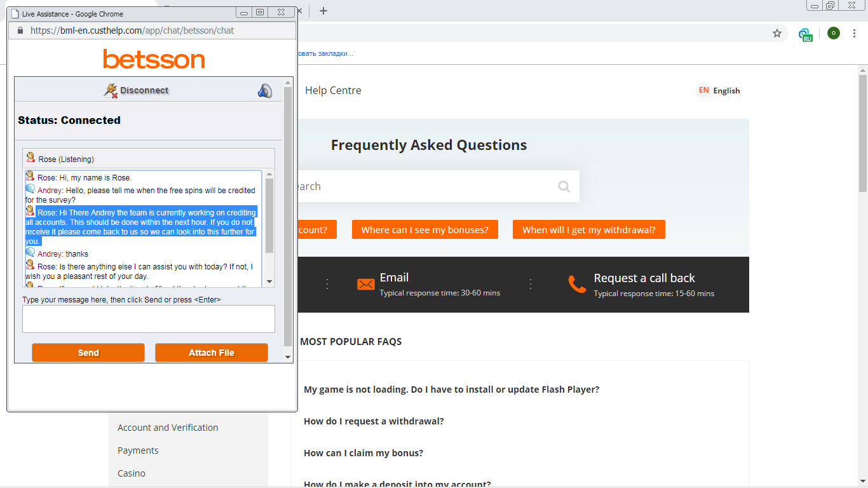868x488 pixels.
Task: Open the Chrome three-dot menu in the main window
Action: (855, 33)
